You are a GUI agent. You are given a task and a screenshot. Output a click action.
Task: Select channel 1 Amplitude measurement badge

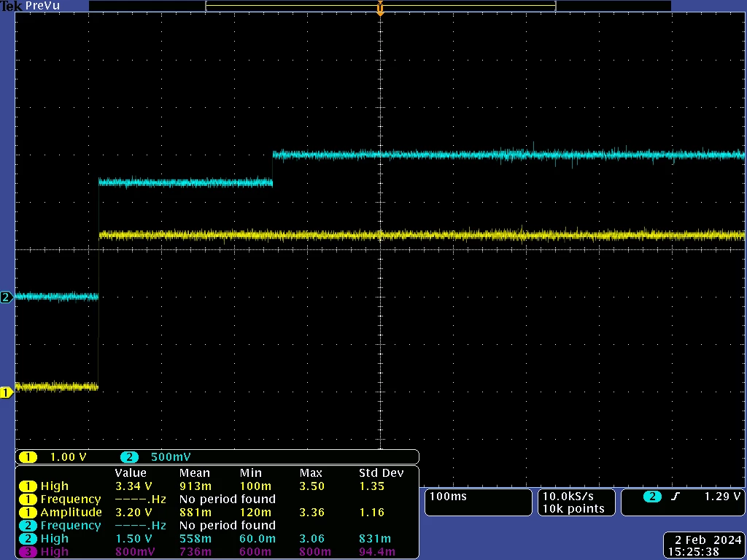28,513
